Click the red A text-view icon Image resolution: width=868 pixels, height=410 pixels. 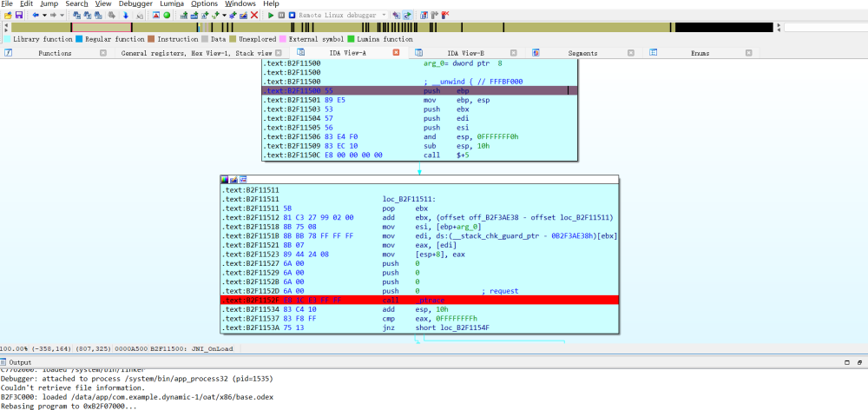(156, 15)
